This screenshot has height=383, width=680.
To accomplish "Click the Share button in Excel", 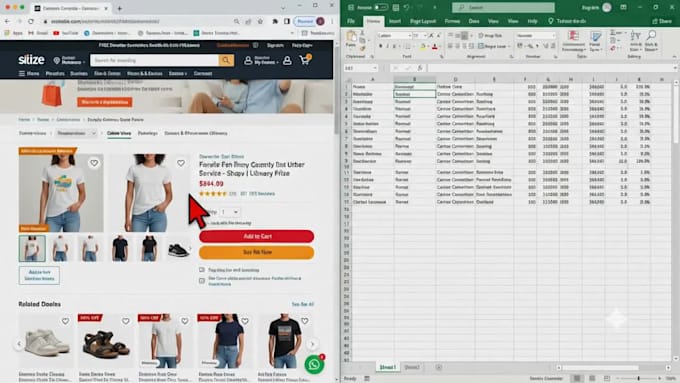I will pyautogui.click(x=662, y=21).
